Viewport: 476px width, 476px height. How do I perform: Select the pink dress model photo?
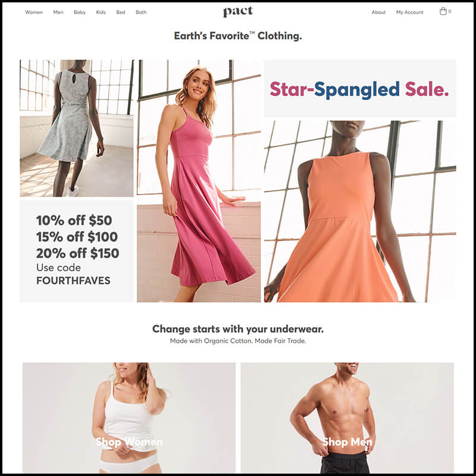pyautogui.click(x=199, y=181)
